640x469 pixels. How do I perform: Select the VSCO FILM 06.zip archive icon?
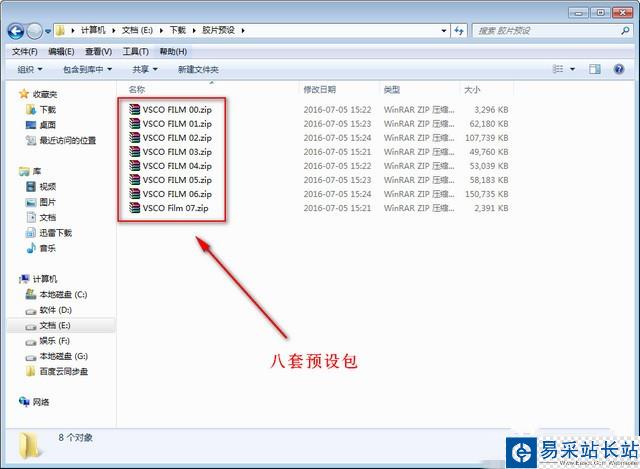134,194
